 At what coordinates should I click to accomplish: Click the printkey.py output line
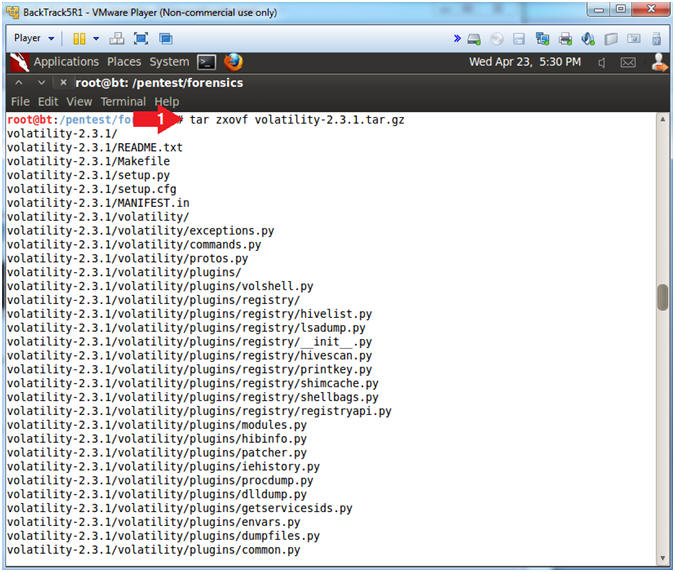coord(189,369)
